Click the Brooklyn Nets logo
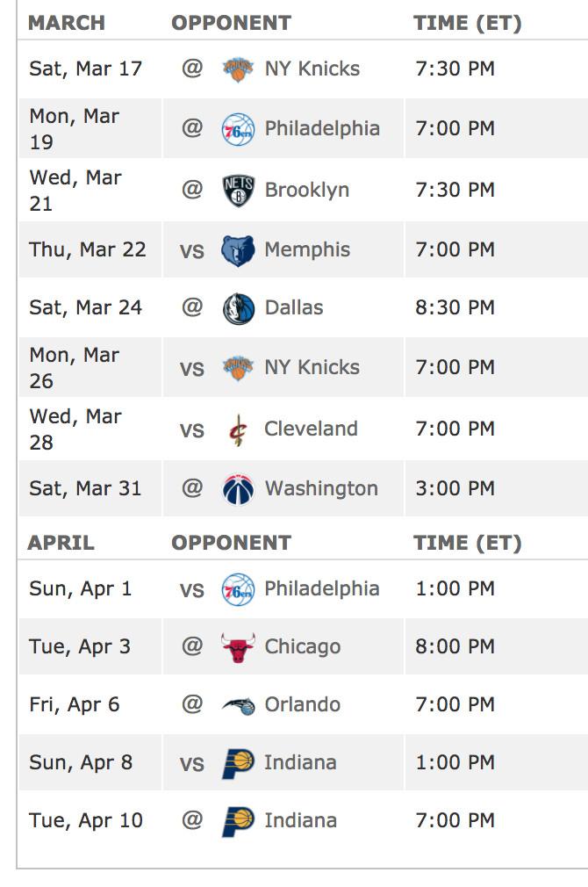This screenshot has width=588, height=887. [x=238, y=191]
